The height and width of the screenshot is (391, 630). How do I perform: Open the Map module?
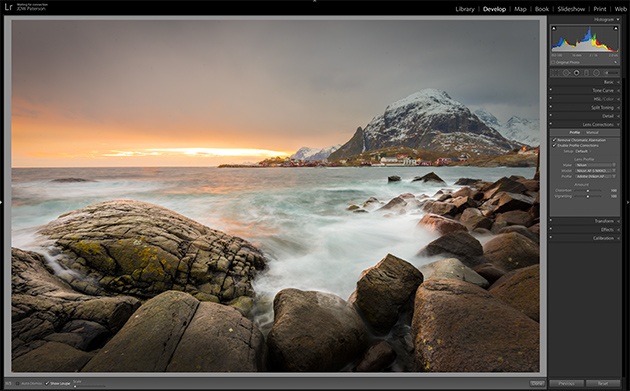pyautogui.click(x=520, y=9)
